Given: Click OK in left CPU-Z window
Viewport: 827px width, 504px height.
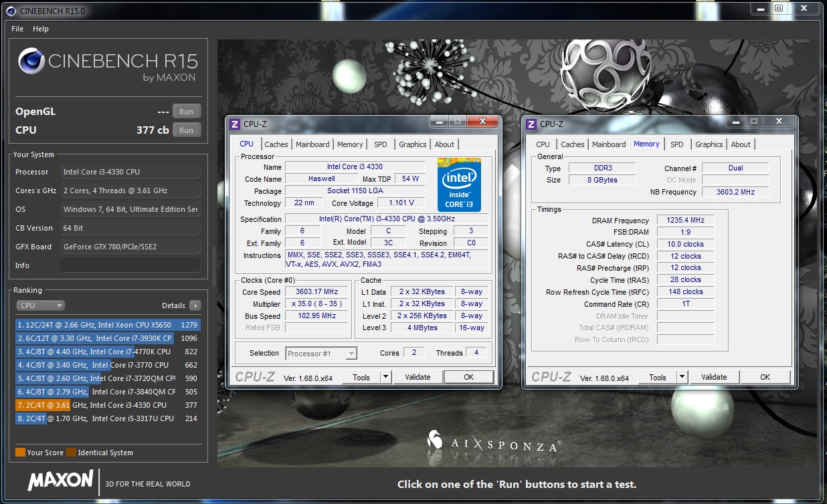Looking at the screenshot, I should [469, 377].
